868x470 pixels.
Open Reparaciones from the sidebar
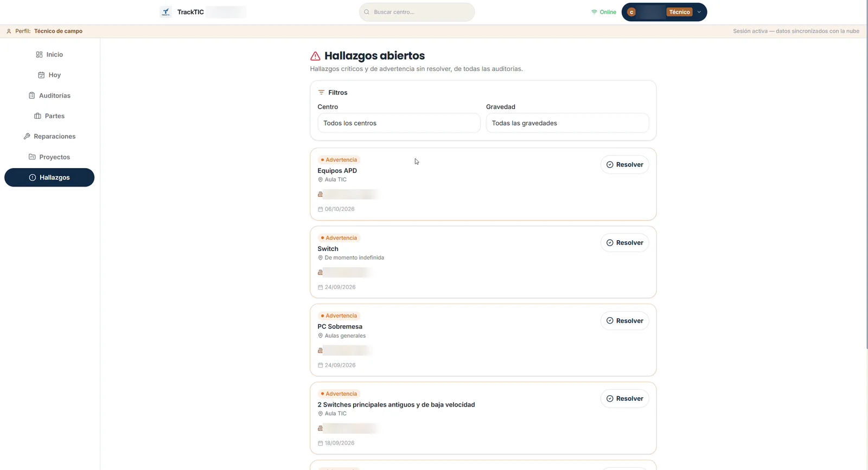(x=49, y=137)
